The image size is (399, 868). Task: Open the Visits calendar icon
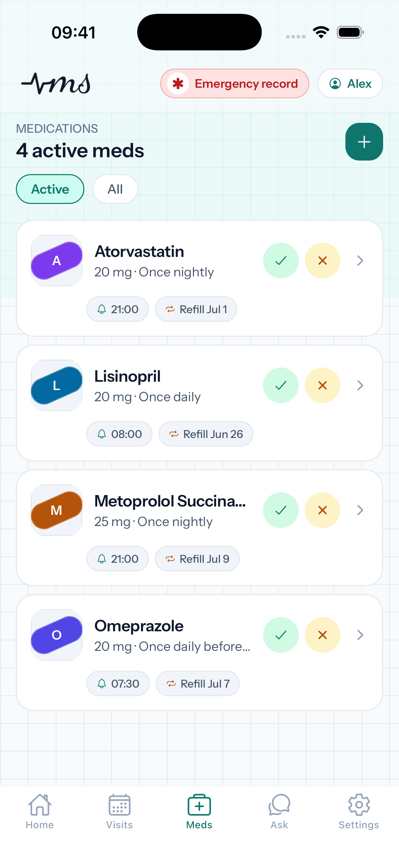click(x=119, y=805)
